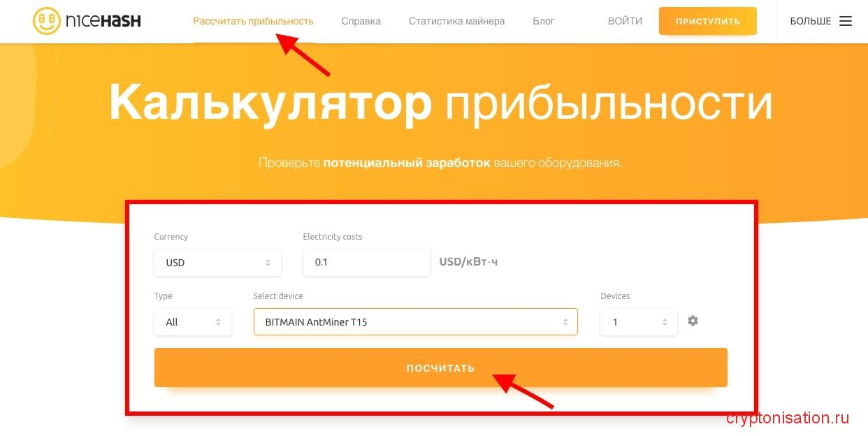The width and height of the screenshot is (868, 436).
Task: Open the Currency USD dropdown
Action: point(217,263)
